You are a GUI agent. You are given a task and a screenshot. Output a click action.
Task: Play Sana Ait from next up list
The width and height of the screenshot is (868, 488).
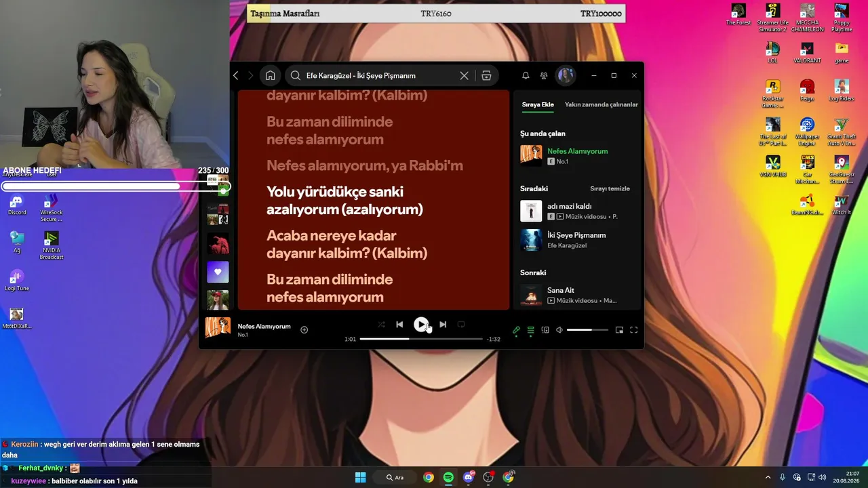click(x=578, y=295)
